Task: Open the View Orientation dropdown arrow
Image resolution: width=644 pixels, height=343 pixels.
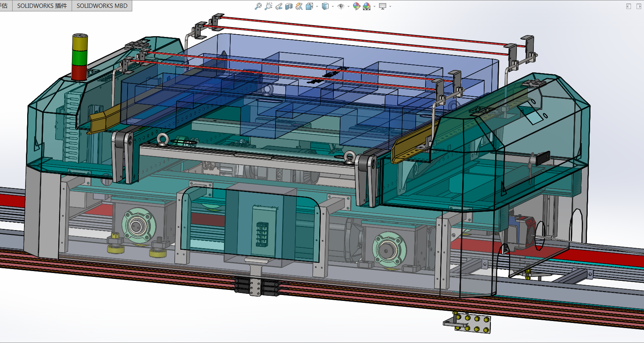Action: [x=317, y=6]
